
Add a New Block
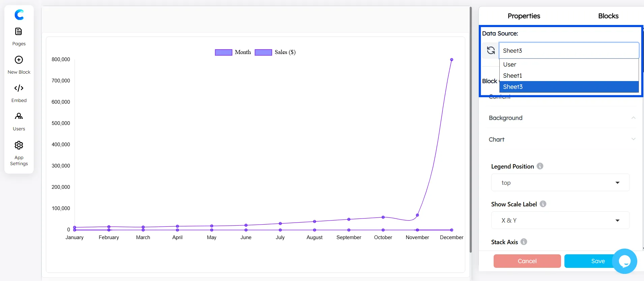tap(19, 65)
